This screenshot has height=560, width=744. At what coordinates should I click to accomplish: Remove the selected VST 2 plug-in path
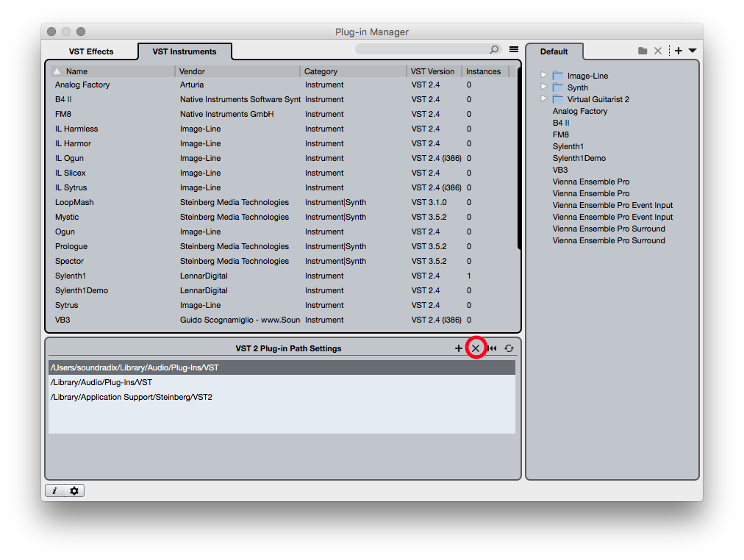pyautogui.click(x=476, y=348)
